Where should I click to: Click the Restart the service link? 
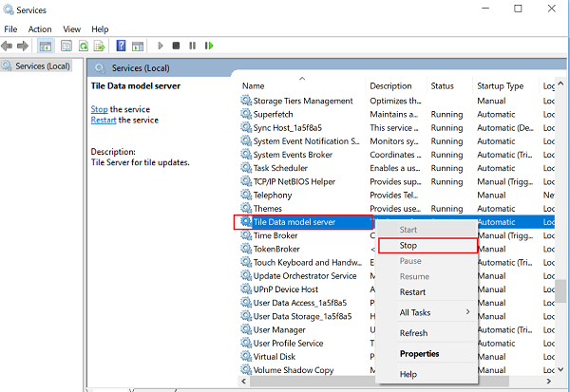point(104,120)
